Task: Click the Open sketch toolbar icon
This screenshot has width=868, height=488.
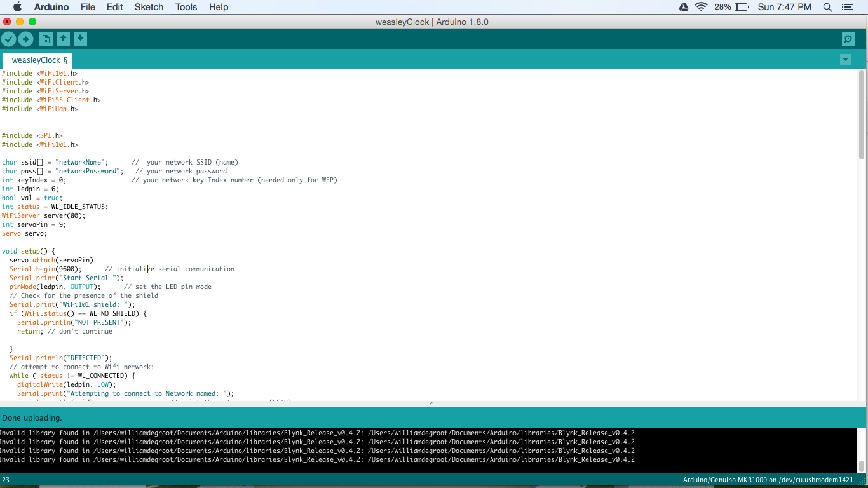Action: click(x=63, y=39)
